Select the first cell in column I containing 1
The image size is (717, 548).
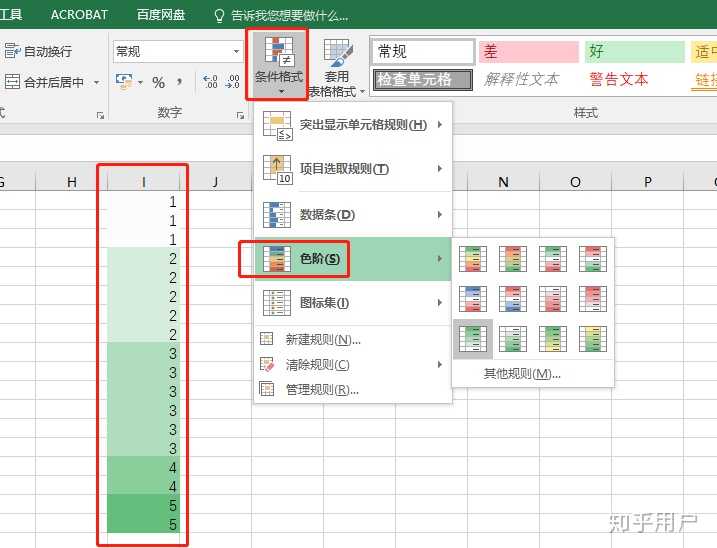pos(144,201)
